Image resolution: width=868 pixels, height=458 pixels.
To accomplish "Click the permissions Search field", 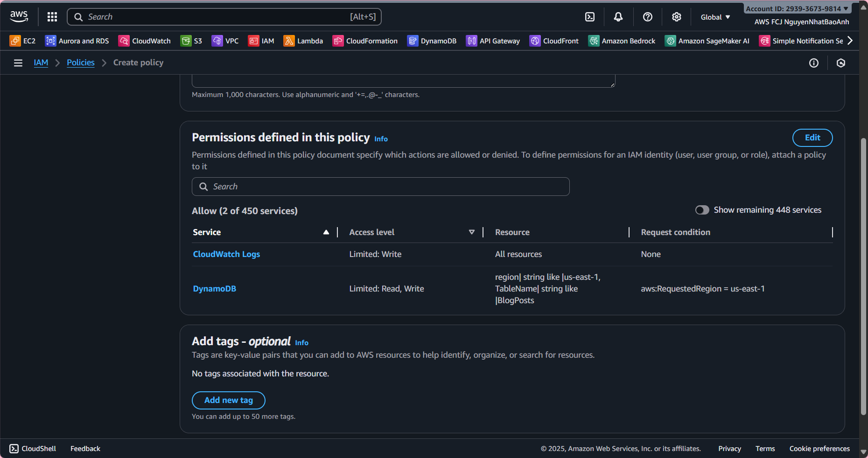I will tap(380, 187).
